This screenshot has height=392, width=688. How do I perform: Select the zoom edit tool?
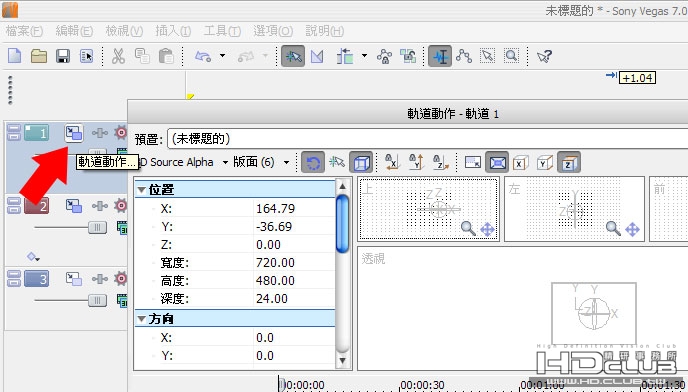pos(511,56)
